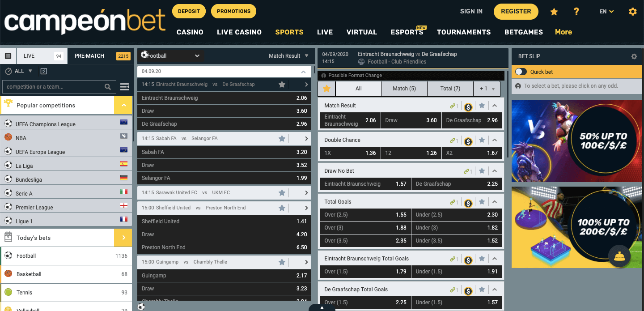This screenshot has width=644, height=311.
Task: Click the favorites star icon in header
Action: [x=554, y=12]
